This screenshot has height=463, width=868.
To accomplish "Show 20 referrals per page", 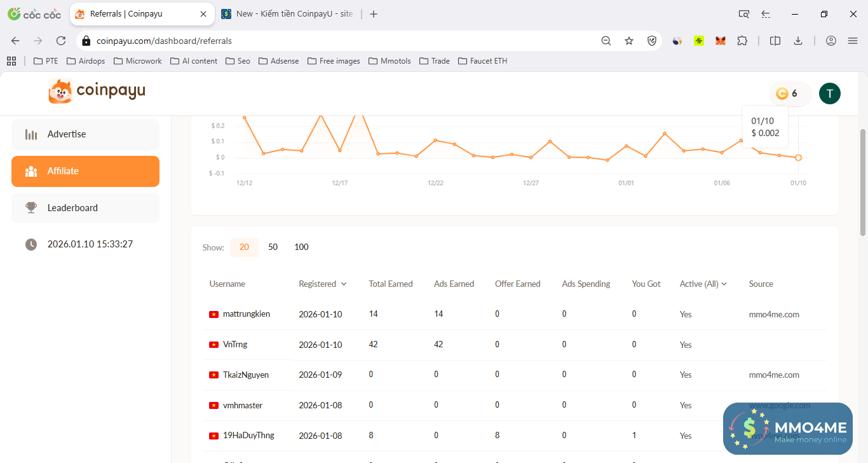I will click(244, 247).
